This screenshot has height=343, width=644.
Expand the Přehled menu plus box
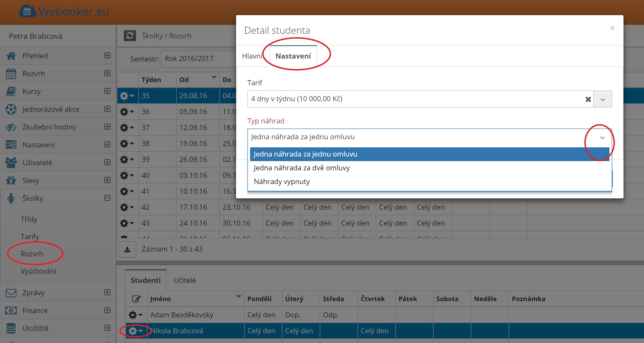click(107, 55)
